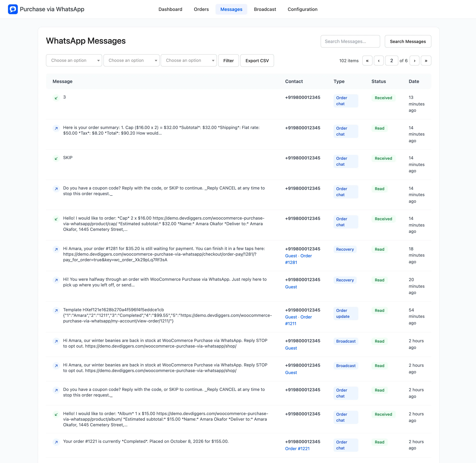Viewport: 476px width, 463px height.
Task: Go to the Configuration tab
Action: coord(302,9)
